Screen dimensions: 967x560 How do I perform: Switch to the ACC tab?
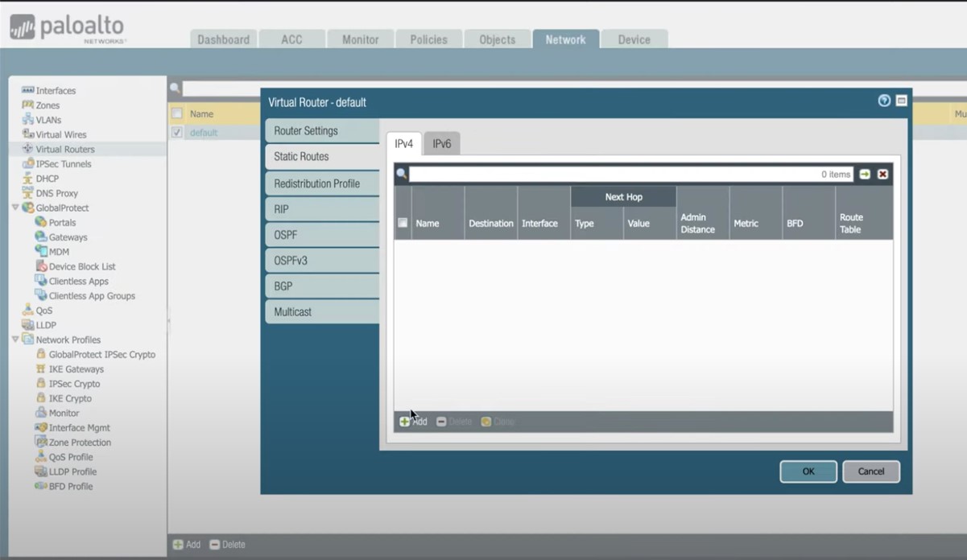point(291,39)
